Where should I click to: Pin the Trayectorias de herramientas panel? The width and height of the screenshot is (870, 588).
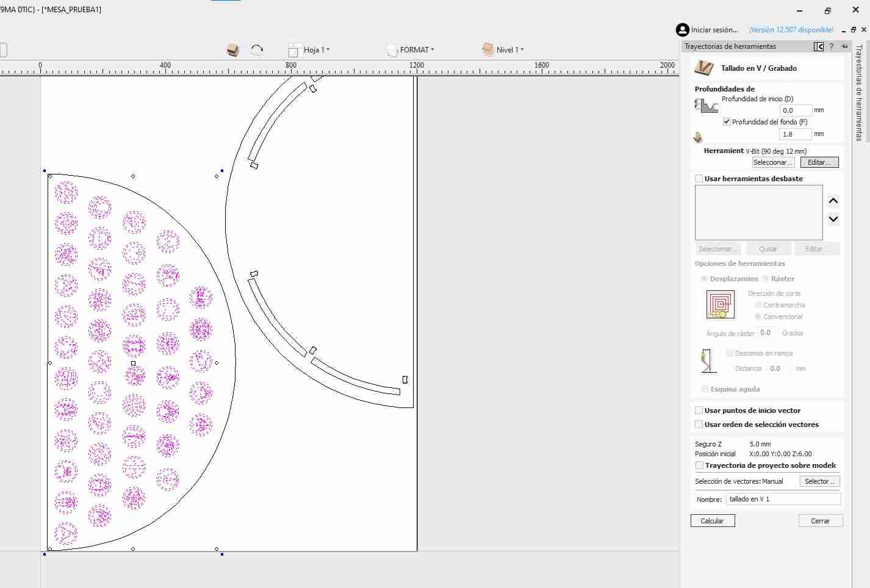point(844,46)
